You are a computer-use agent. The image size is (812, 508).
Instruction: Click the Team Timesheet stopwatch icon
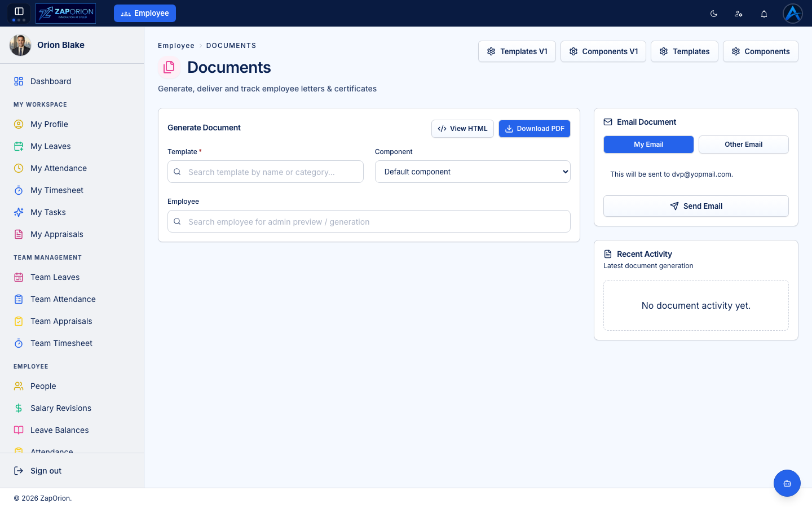click(x=19, y=343)
